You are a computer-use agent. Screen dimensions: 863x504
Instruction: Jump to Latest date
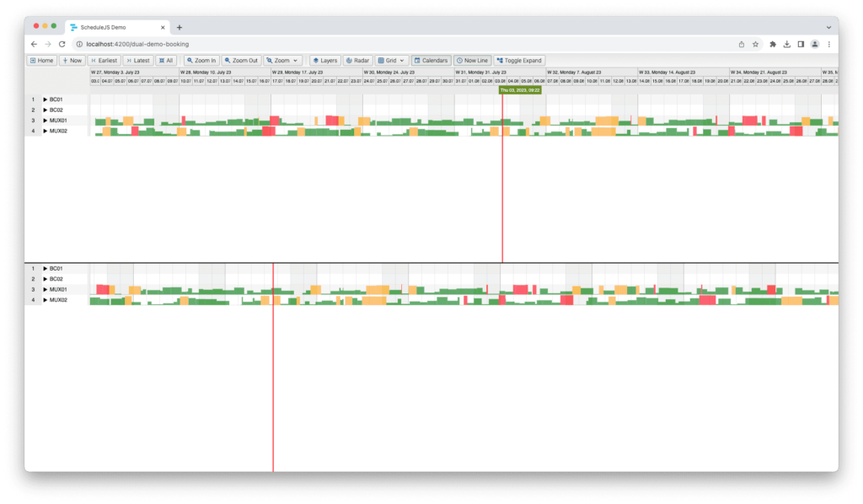point(138,60)
